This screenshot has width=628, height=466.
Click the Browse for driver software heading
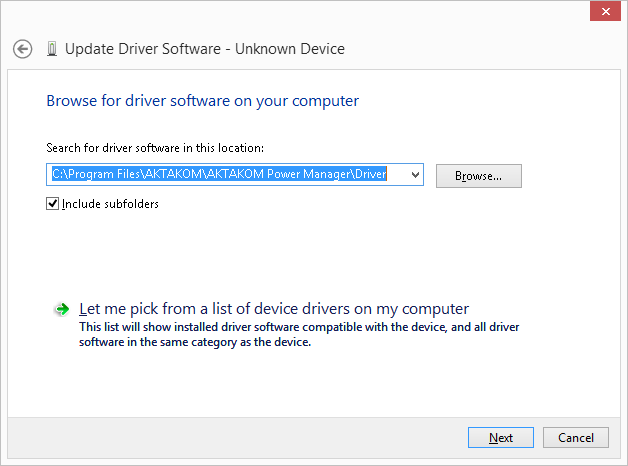point(203,101)
